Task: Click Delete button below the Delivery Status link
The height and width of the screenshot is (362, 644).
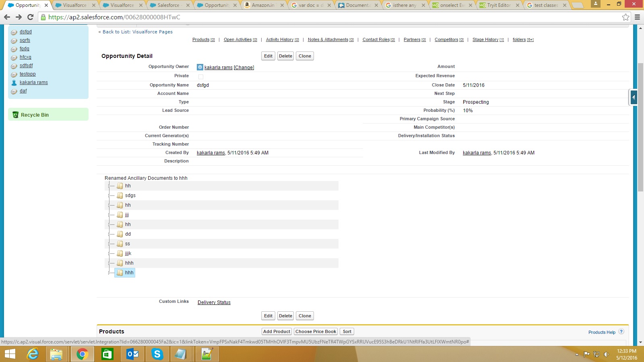Action: pyautogui.click(x=286, y=316)
